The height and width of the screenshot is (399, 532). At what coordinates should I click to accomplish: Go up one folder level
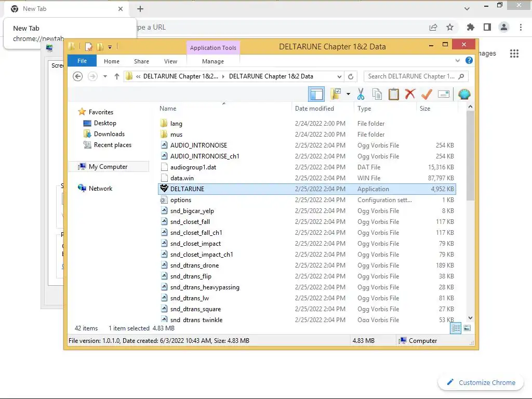[x=117, y=76]
